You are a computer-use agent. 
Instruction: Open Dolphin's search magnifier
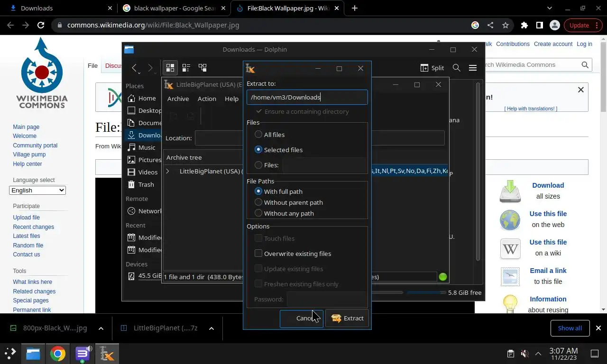click(457, 68)
